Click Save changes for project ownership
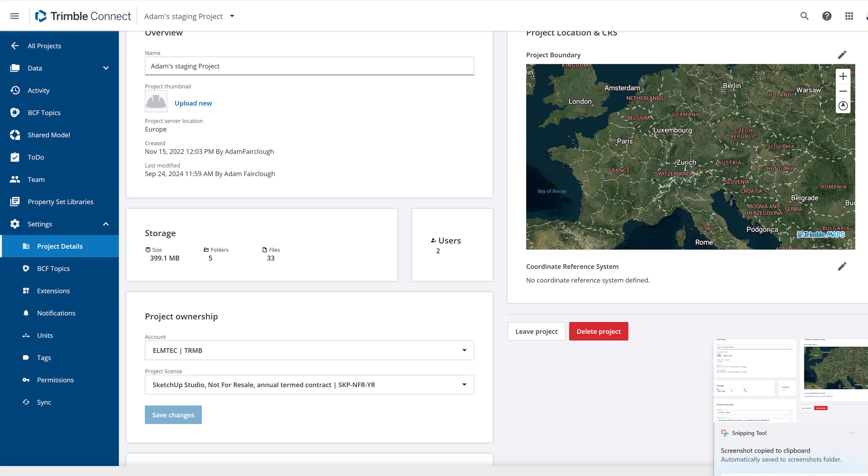 [x=173, y=415]
